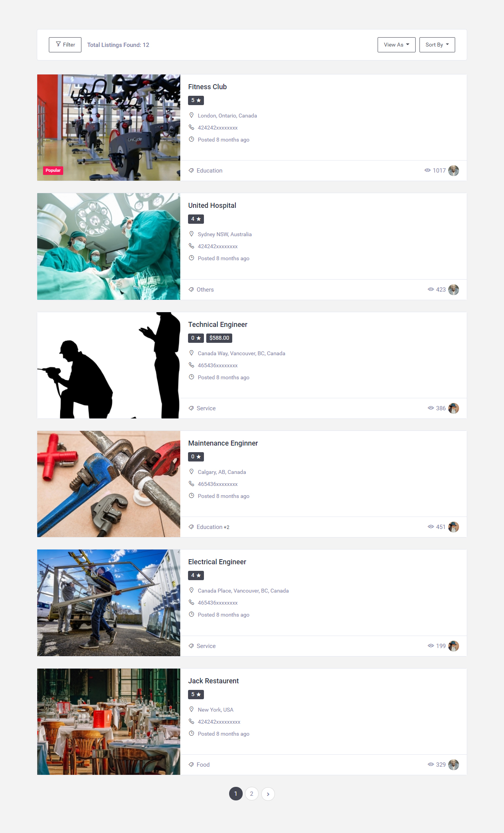Click phone icon on Maintenance Enginner listing
This screenshot has height=833, width=504.
pyautogui.click(x=191, y=484)
